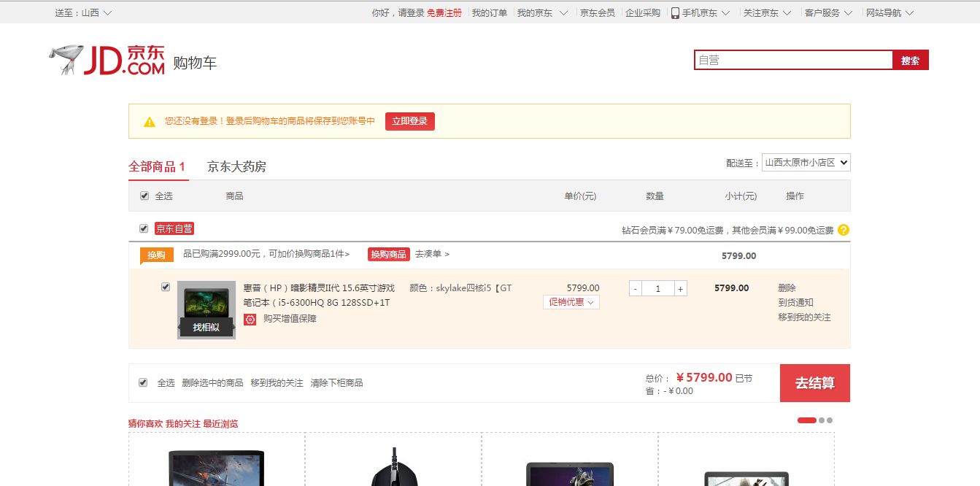980x486 pixels.
Task: Switch to the 京东大药房 tab
Action: coord(236,166)
